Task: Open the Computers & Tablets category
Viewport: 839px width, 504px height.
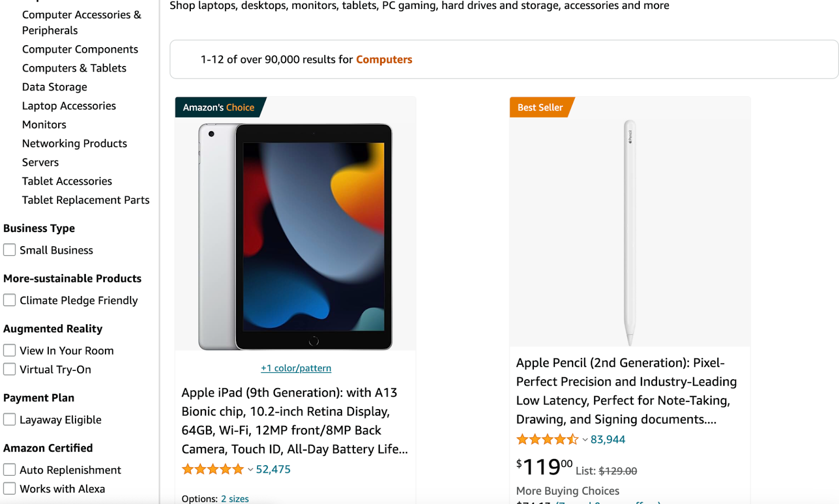Action: pos(74,68)
